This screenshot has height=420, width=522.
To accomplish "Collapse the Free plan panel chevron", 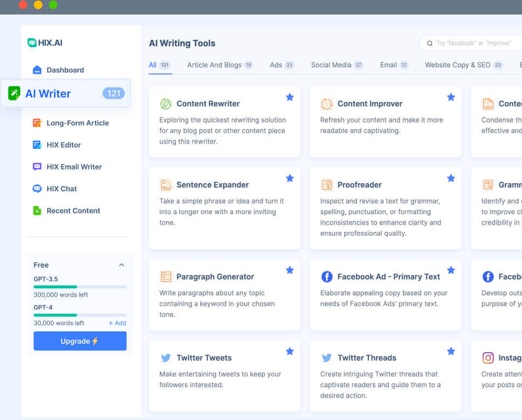I will [121, 265].
